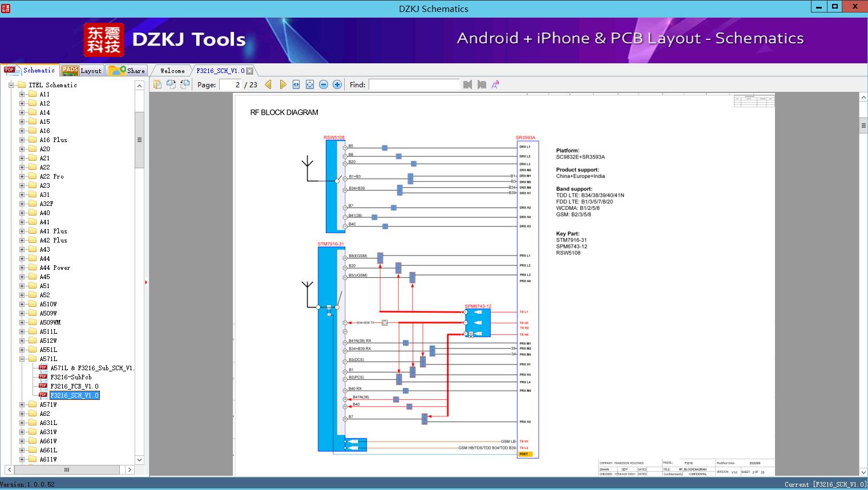Click the app icon in the title bar
This screenshot has width=868, height=490.
(x=6, y=8)
